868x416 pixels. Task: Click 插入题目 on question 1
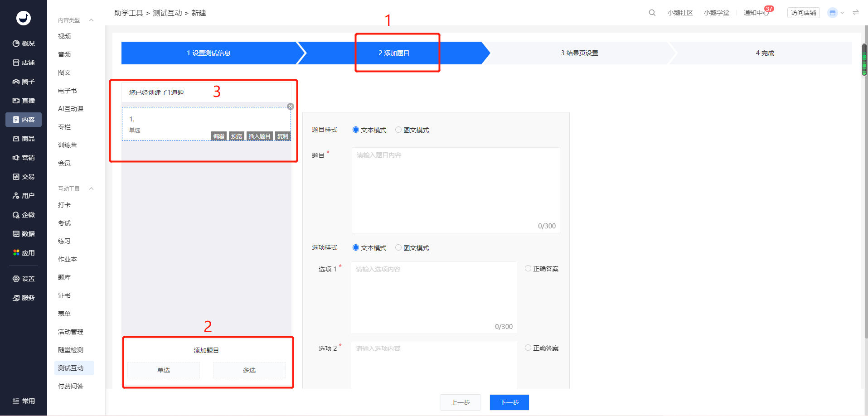259,136
